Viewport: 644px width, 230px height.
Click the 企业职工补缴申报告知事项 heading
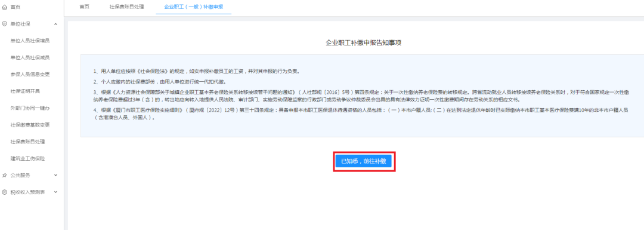click(364, 43)
